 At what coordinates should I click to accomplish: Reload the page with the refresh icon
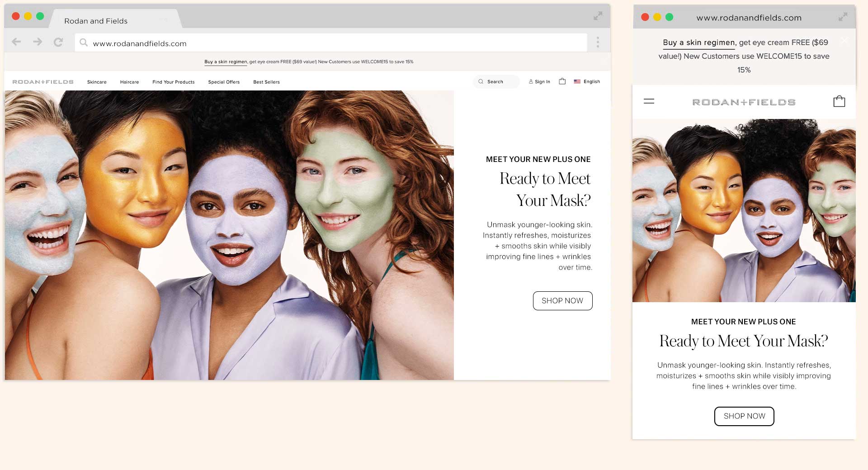pos(58,43)
